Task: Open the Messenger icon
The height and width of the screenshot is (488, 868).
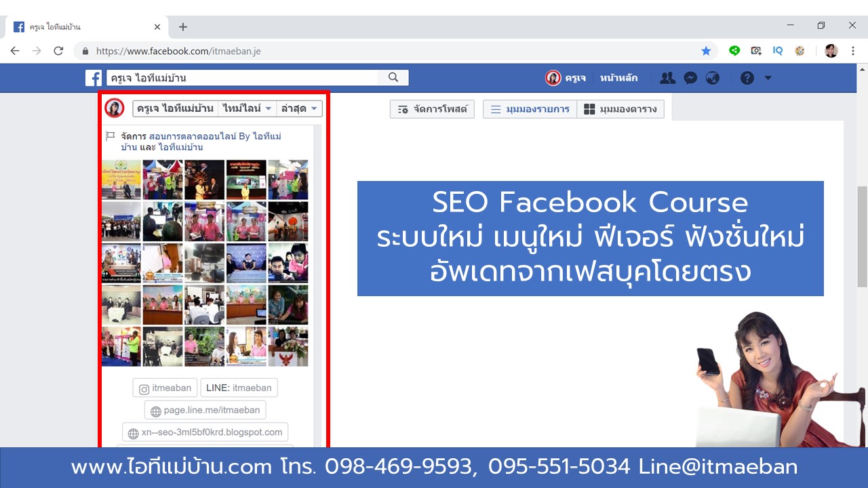Action: 690,78
